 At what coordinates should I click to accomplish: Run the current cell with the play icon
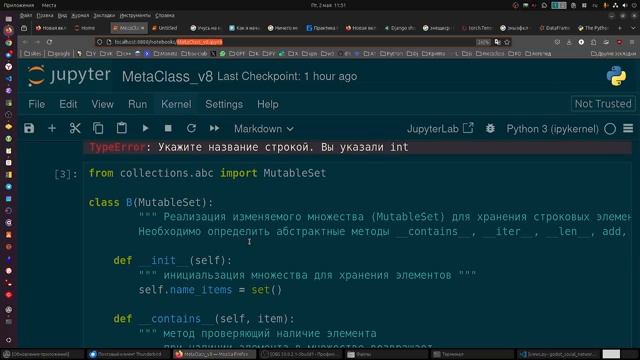coord(145,129)
